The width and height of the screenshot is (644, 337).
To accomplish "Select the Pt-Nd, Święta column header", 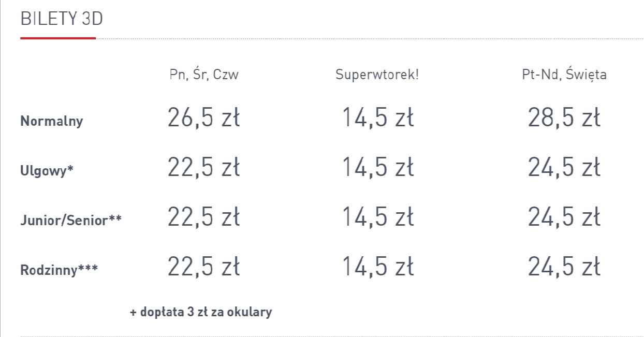I will tap(564, 75).
